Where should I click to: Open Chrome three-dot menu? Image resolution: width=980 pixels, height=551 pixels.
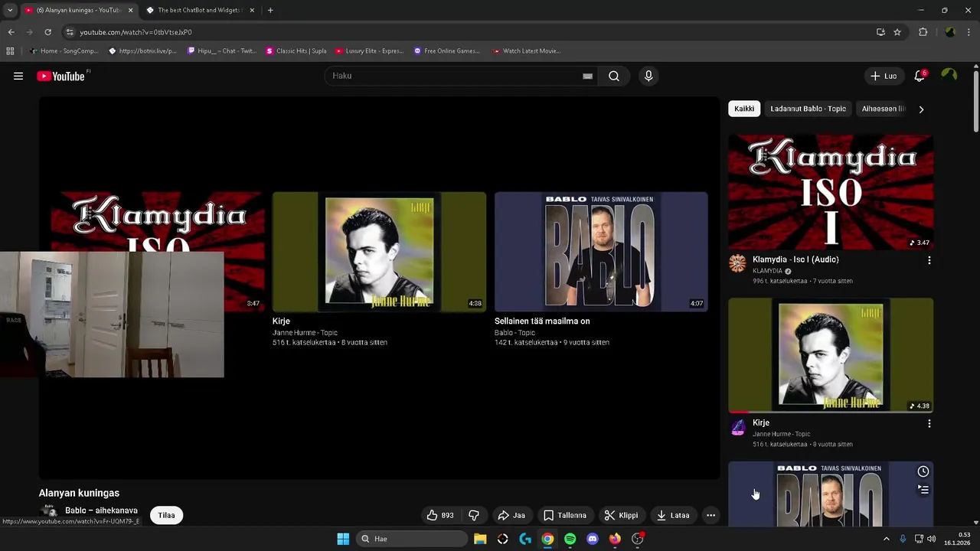(x=969, y=32)
